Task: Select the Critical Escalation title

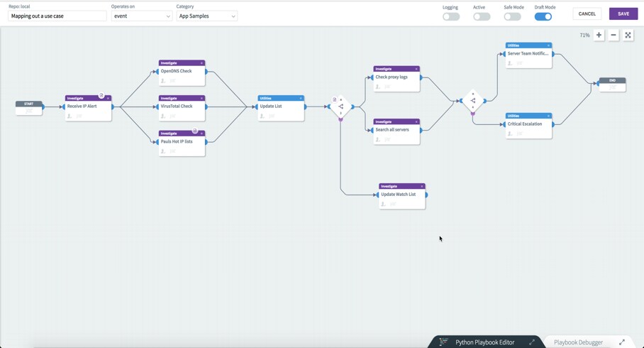Action: [525, 124]
